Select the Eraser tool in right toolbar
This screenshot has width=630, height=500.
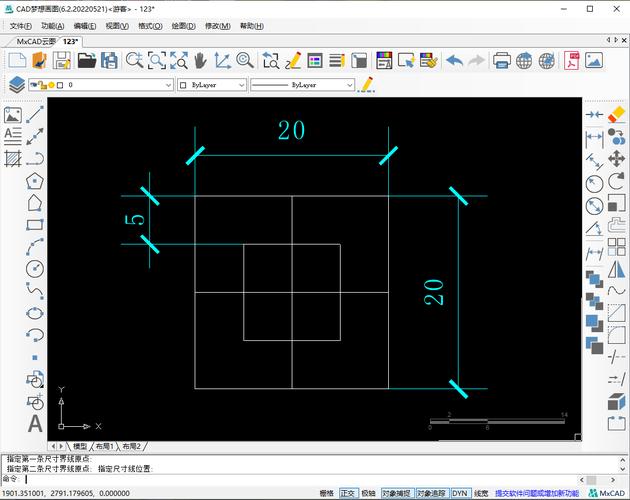[x=616, y=114]
